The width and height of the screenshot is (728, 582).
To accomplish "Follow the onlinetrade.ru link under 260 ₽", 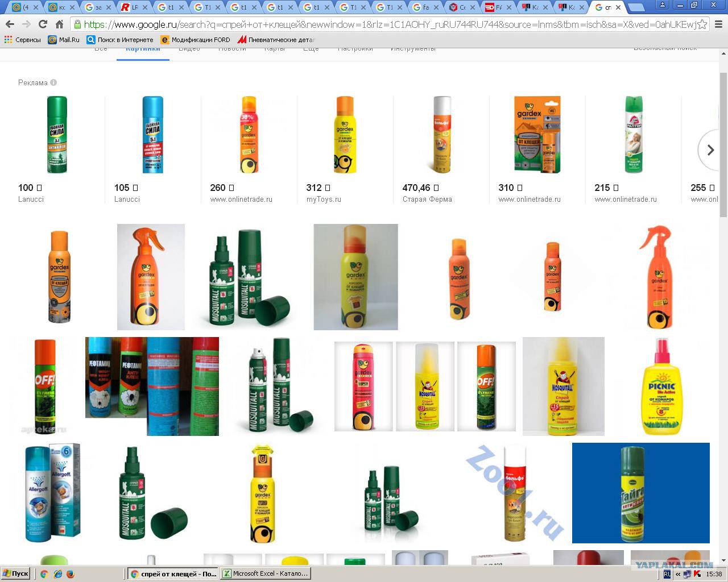I will (241, 199).
